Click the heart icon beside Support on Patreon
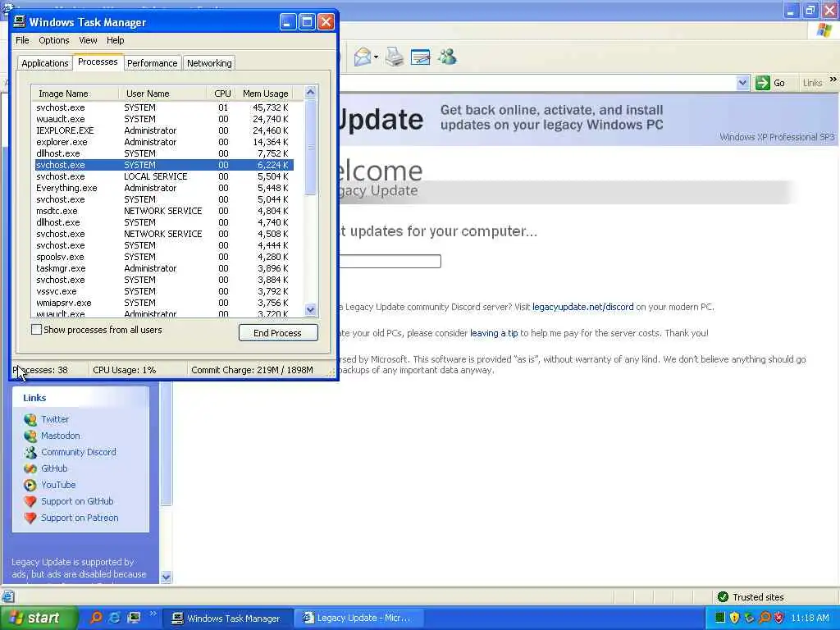Viewport: 840px width, 630px height. click(30, 518)
